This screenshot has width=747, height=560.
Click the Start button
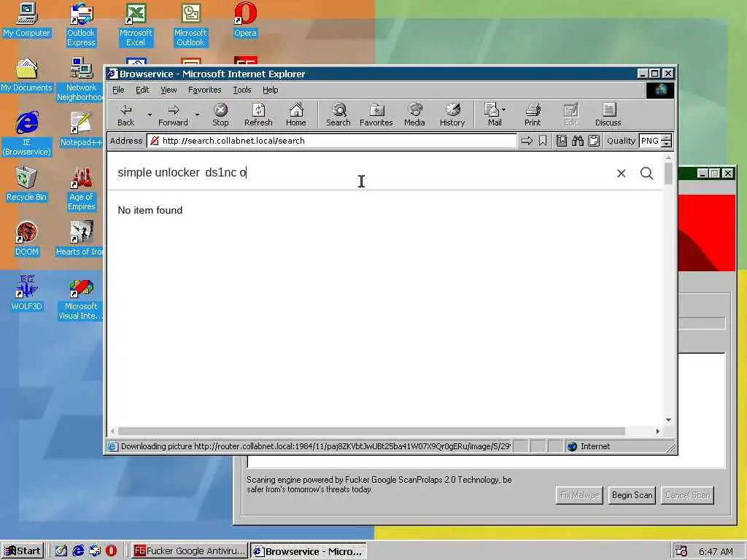[23, 551]
